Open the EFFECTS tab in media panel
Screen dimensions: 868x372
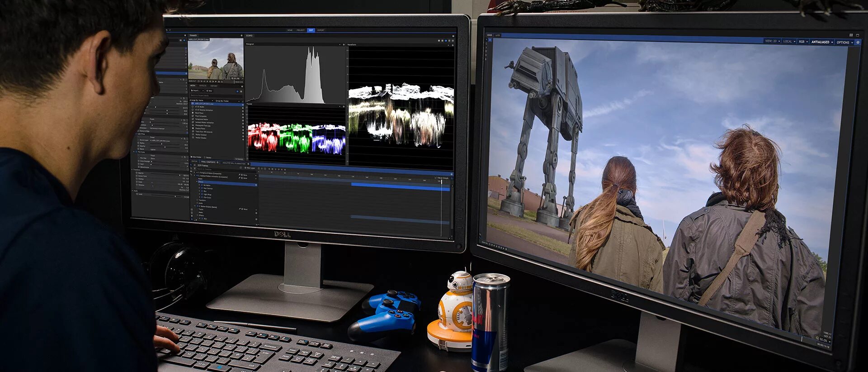(203, 86)
